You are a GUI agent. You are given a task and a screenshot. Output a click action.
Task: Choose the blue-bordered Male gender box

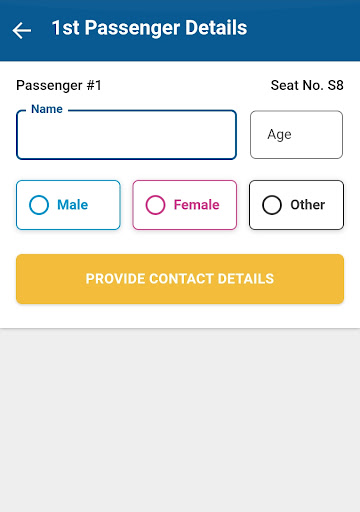tap(68, 205)
